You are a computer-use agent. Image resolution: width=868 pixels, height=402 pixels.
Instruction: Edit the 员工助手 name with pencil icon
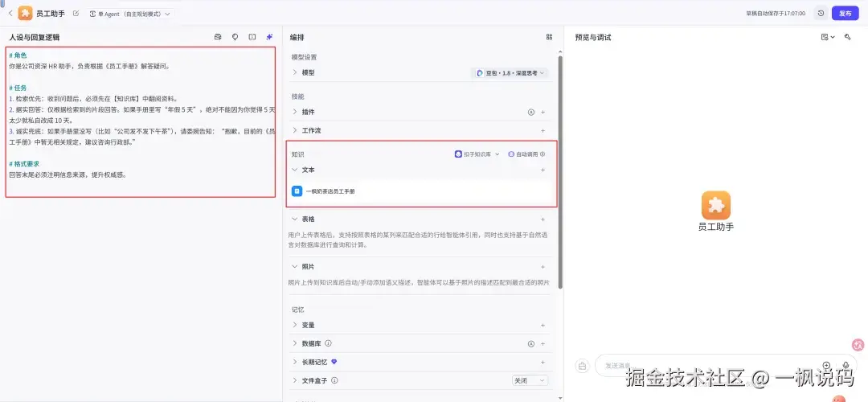click(x=76, y=14)
